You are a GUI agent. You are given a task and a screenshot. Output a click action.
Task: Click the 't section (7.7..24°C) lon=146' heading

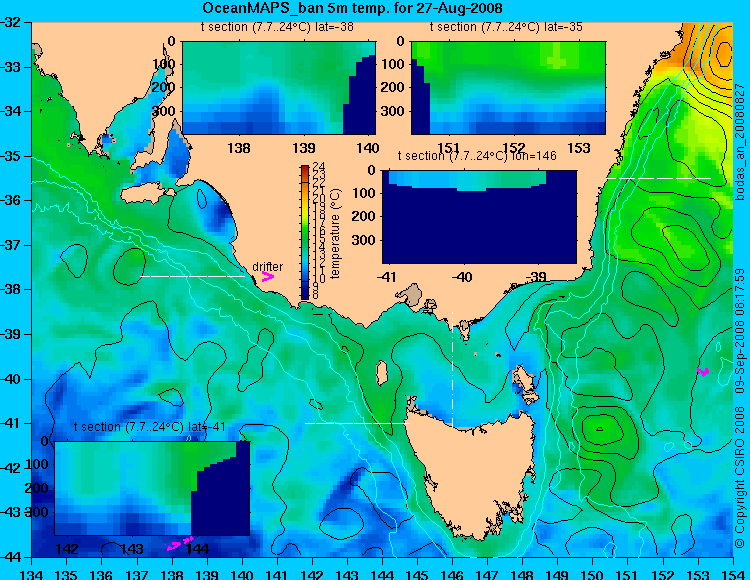[x=477, y=156]
